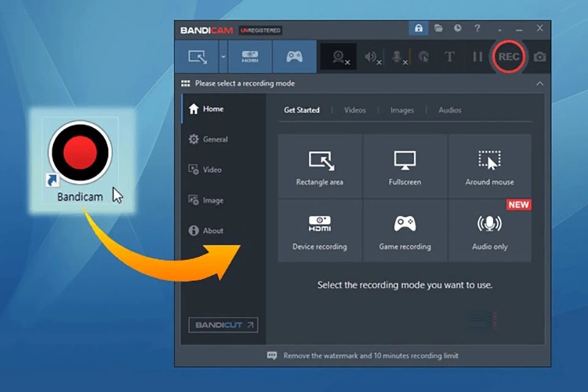This screenshot has width=588, height=392.
Task: Click the red REC record button
Action: (x=509, y=57)
